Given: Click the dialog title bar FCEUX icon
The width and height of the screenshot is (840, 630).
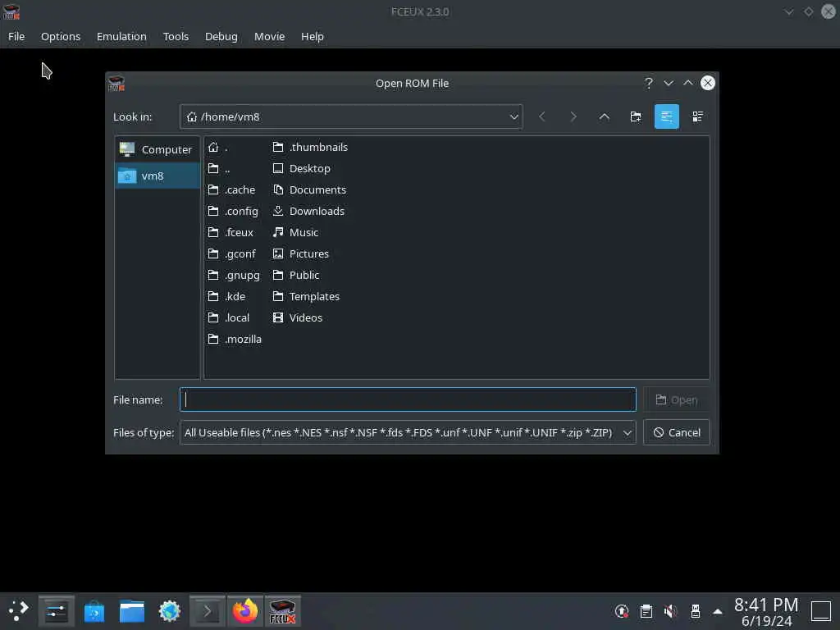Looking at the screenshot, I should pos(116,83).
